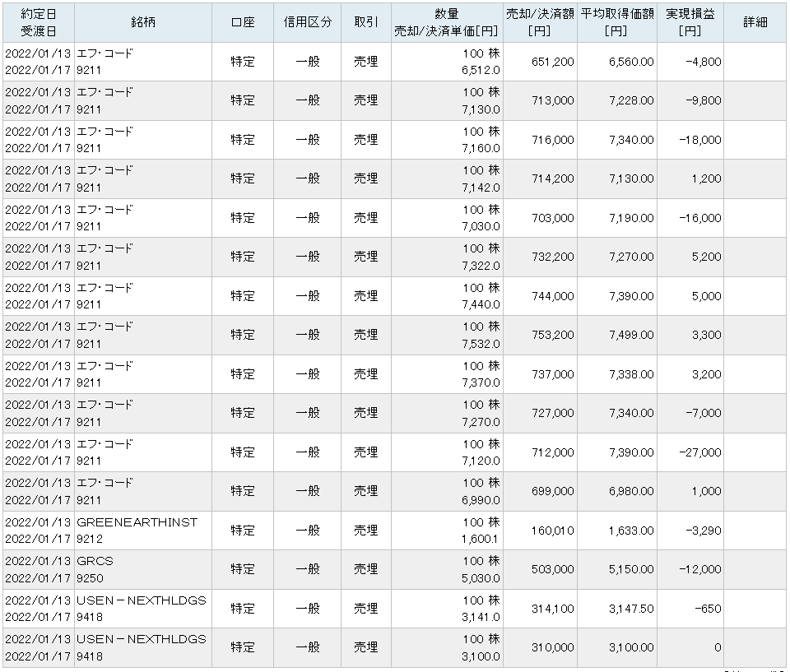Select average acquisition price 7,228.00
The width and height of the screenshot is (790, 672).
click(631, 100)
